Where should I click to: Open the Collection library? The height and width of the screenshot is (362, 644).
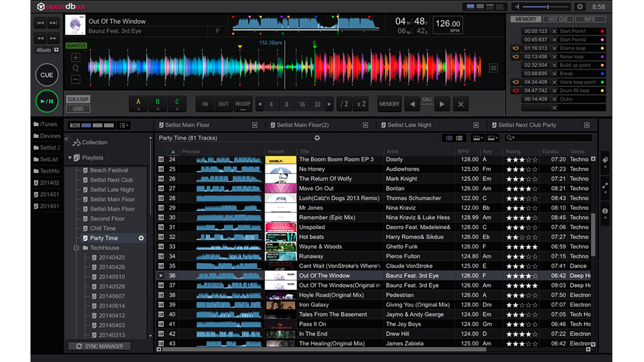point(91,143)
